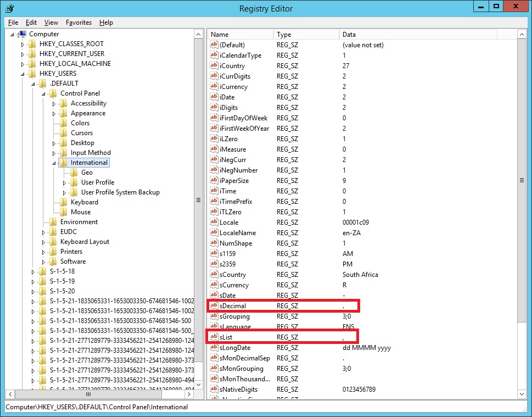Click the iCountry string value icon
Screen dimensions: 532x417
214,65
